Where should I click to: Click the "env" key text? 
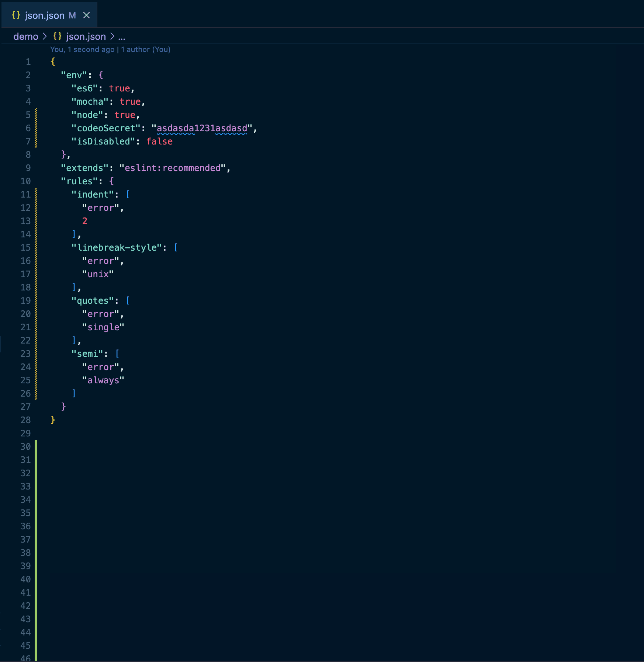[74, 75]
